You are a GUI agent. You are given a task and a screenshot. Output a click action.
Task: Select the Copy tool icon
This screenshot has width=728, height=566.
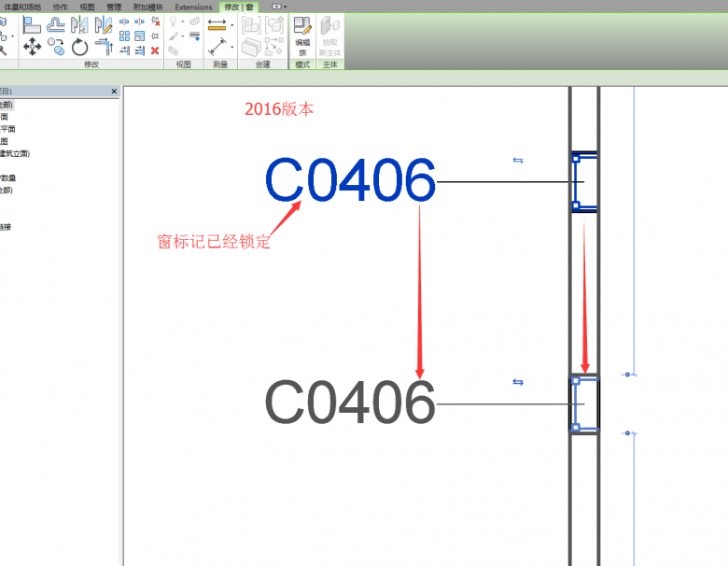click(x=56, y=46)
